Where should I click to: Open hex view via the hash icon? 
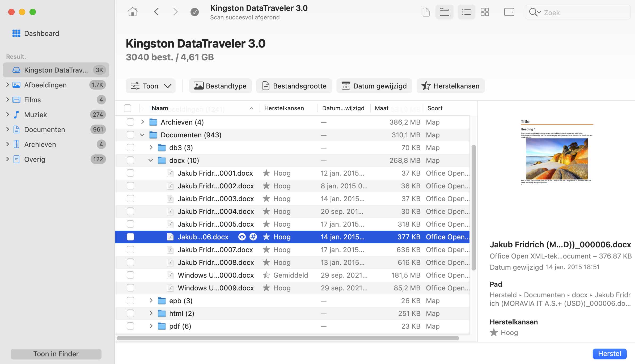(x=253, y=237)
